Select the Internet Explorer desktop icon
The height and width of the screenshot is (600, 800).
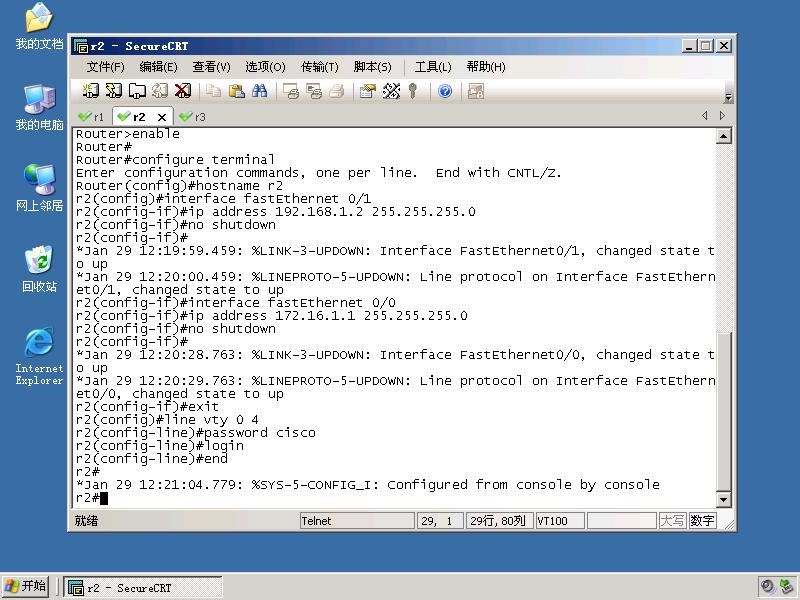pyautogui.click(x=39, y=356)
